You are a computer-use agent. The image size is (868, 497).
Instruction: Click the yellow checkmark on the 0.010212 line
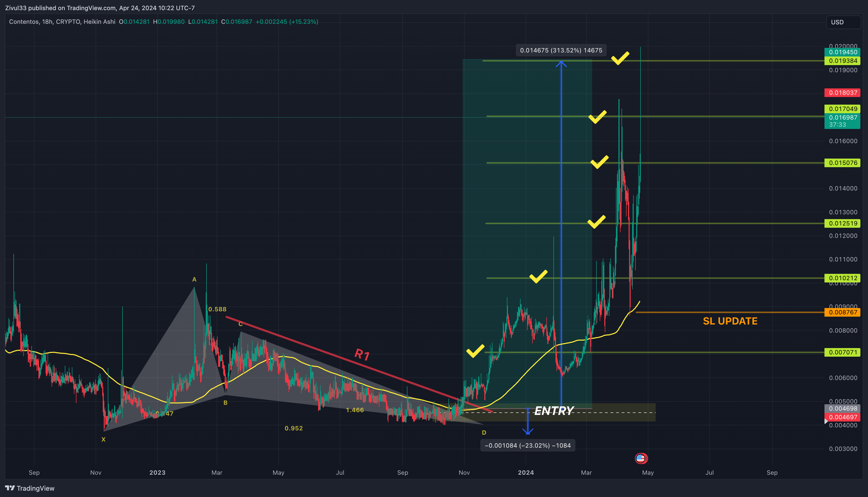538,276
